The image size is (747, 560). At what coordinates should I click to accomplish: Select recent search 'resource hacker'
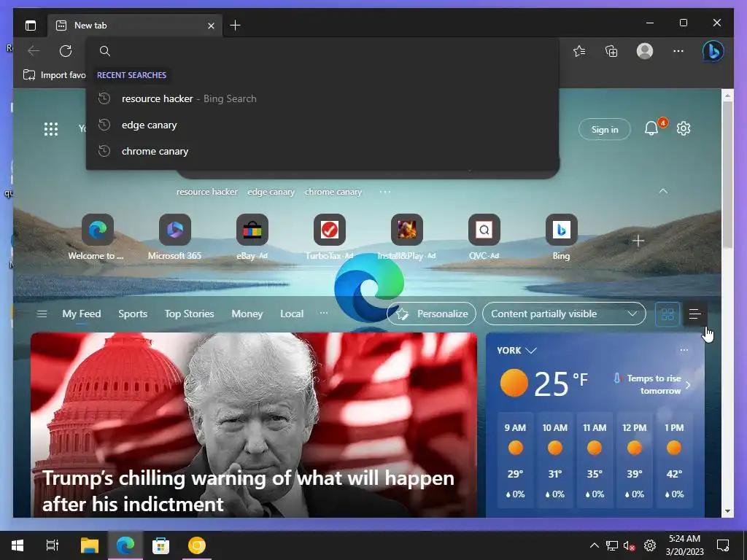pyautogui.click(x=322, y=98)
